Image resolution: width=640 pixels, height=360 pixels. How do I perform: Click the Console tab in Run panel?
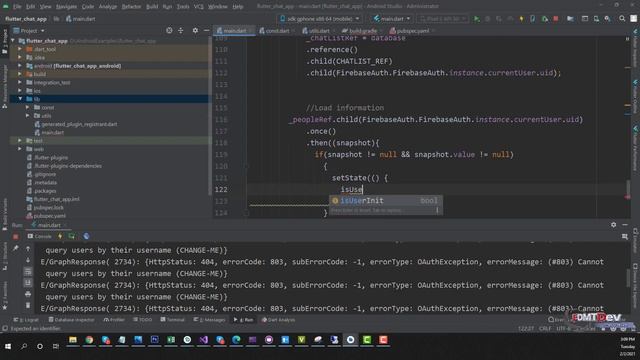[40, 236]
